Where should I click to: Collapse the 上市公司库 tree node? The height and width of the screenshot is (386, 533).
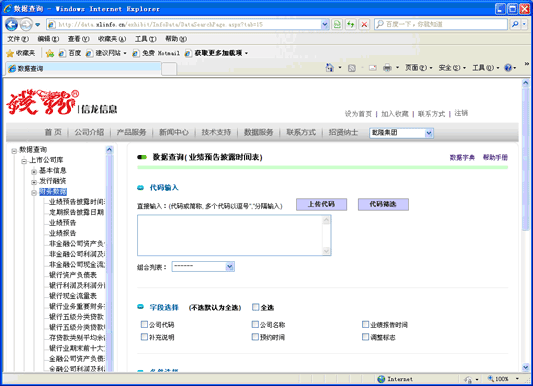pos(24,161)
